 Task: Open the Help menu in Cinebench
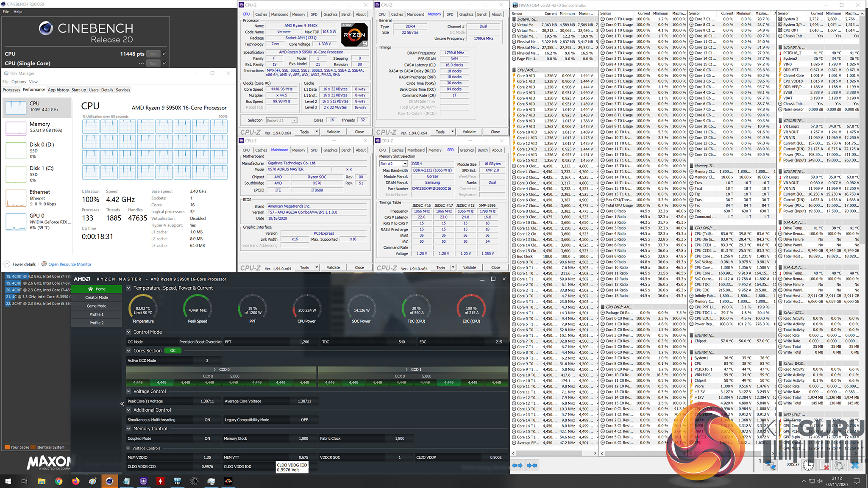click(17, 11)
